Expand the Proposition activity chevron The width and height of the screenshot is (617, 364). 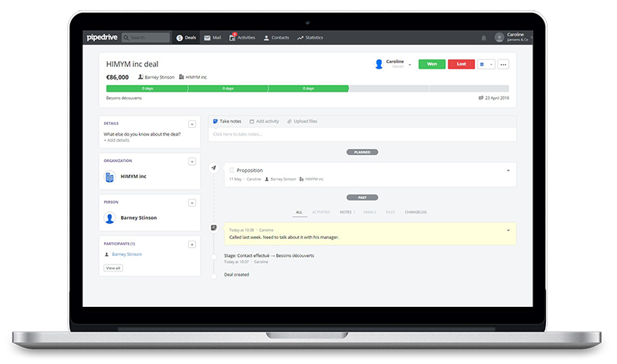coord(507,170)
